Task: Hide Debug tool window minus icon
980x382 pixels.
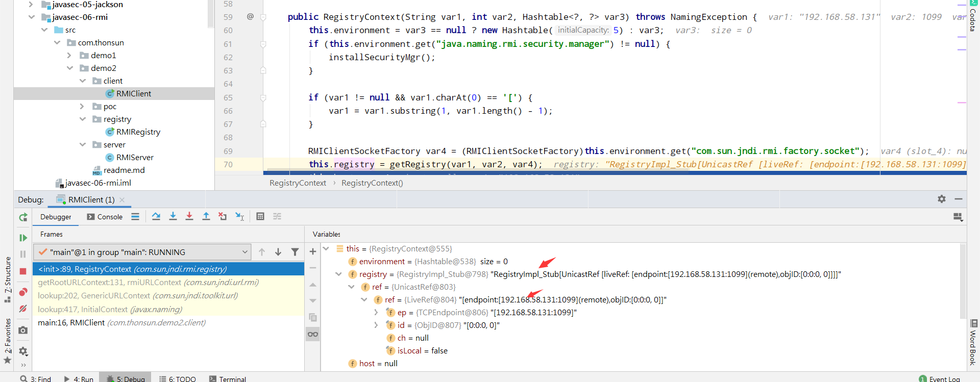Action: (959, 199)
